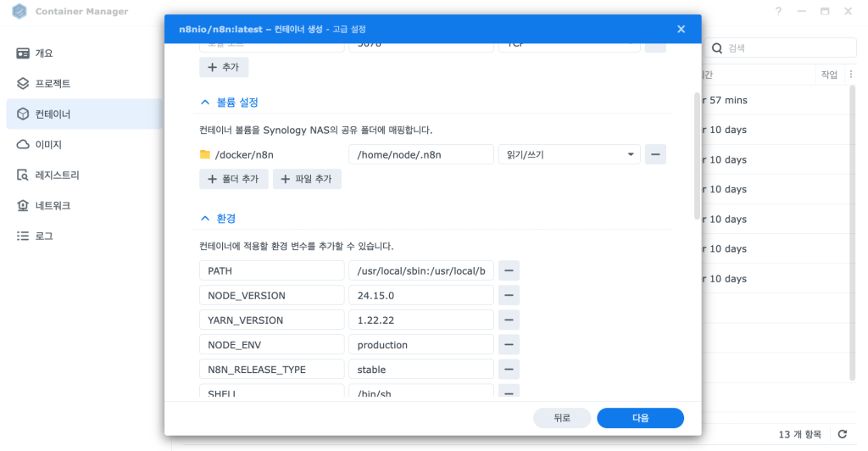Open the 프로젝트 section in sidebar

click(84, 84)
